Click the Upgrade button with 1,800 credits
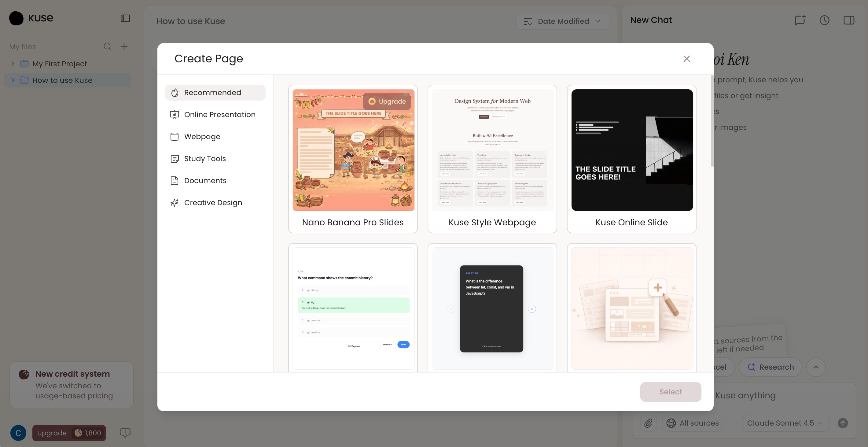868x447 pixels. click(x=69, y=433)
